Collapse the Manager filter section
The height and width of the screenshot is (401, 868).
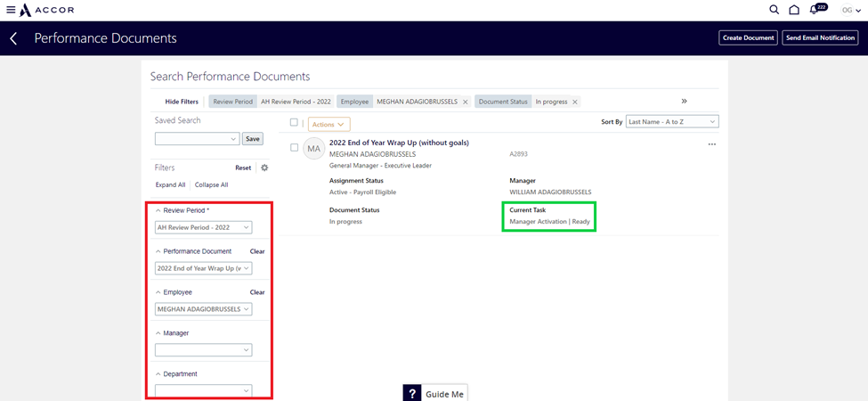[158, 333]
